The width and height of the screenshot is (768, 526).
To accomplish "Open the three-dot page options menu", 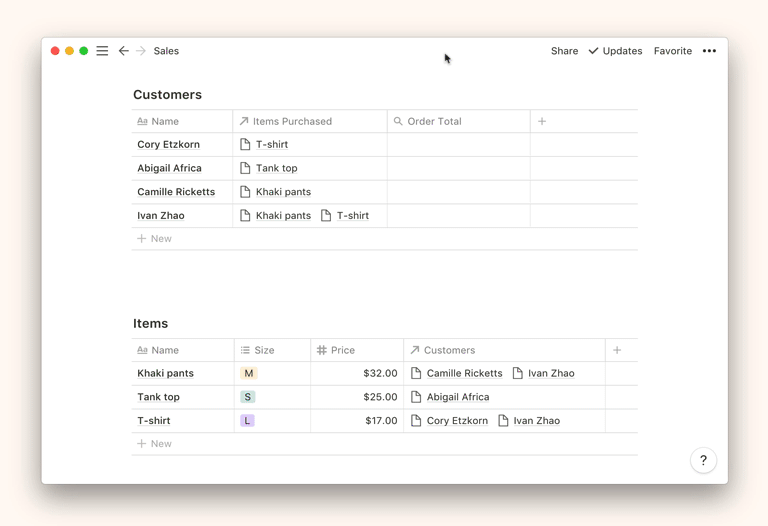I will tap(709, 51).
